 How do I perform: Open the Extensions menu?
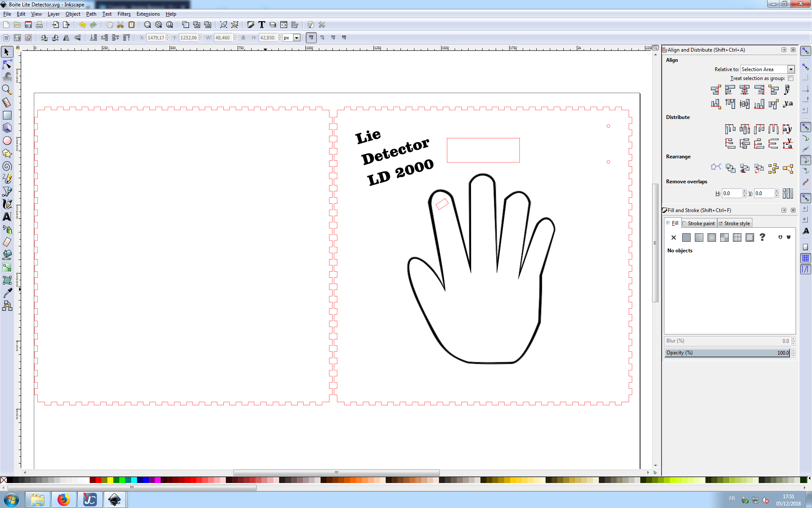tap(148, 14)
